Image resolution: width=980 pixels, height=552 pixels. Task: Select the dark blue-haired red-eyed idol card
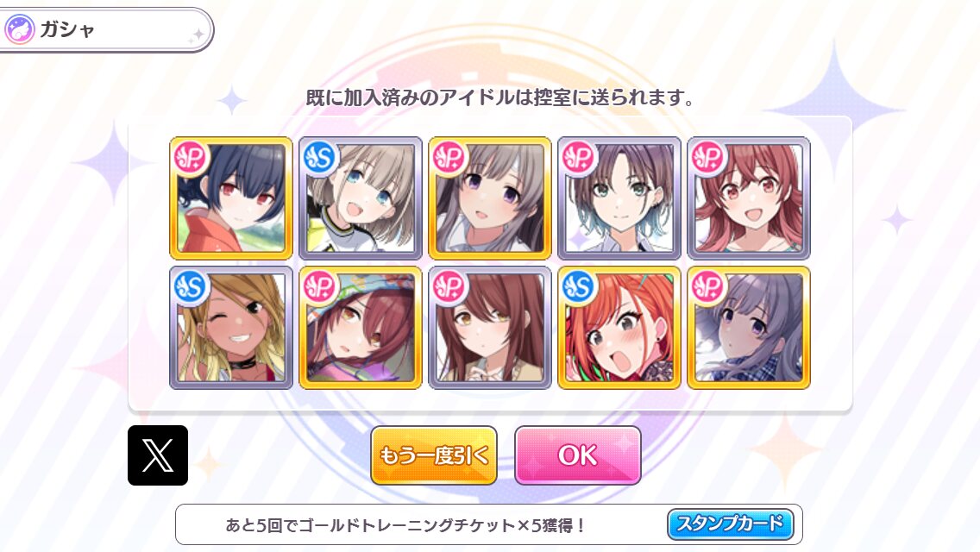tap(231, 198)
